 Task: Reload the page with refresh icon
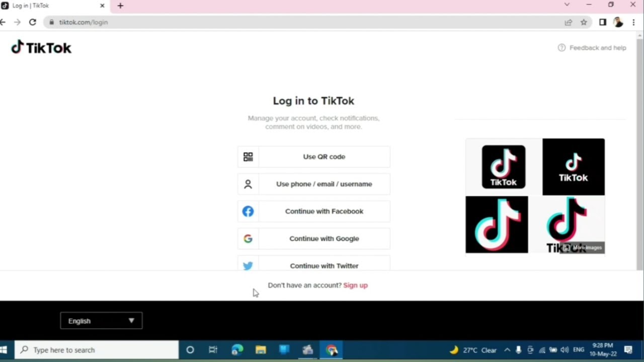[33, 22]
